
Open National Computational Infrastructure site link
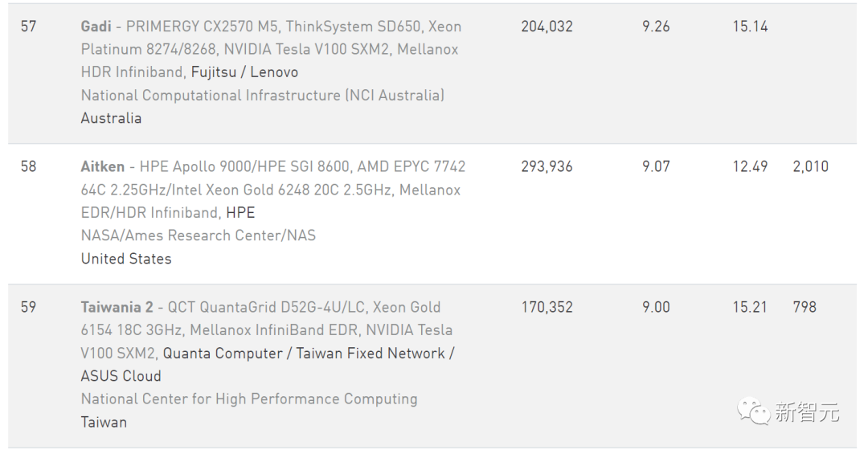point(262,96)
